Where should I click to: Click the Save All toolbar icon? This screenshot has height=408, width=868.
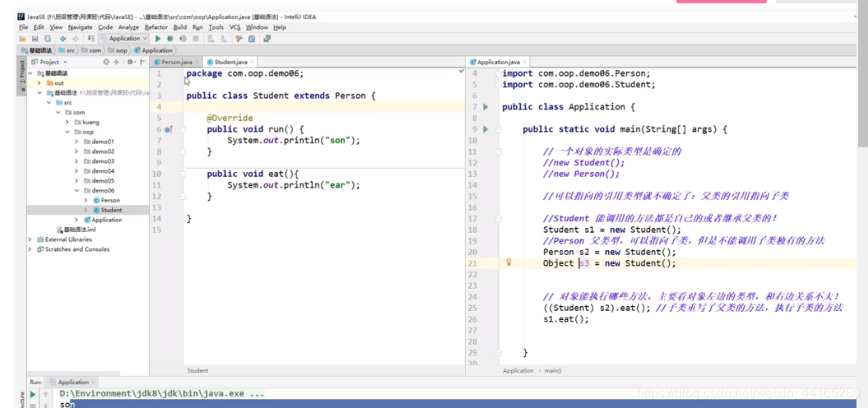[x=35, y=39]
